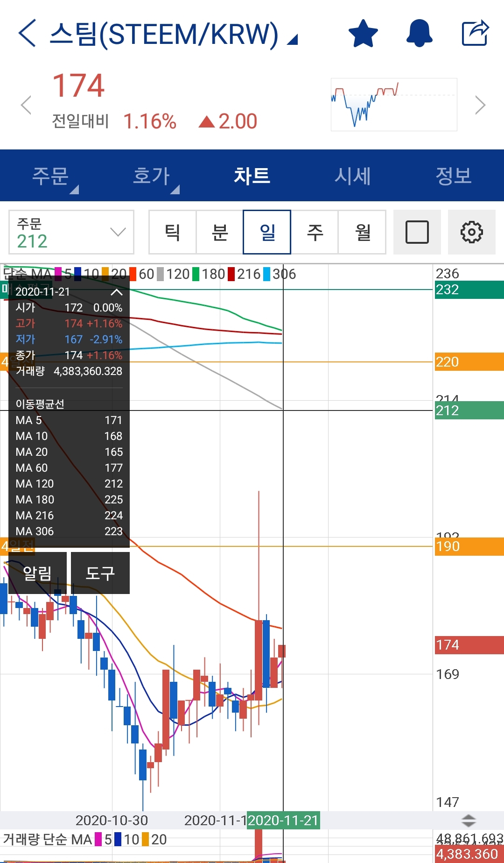Tap the 232 green price label
The height and width of the screenshot is (863, 504).
(x=469, y=290)
